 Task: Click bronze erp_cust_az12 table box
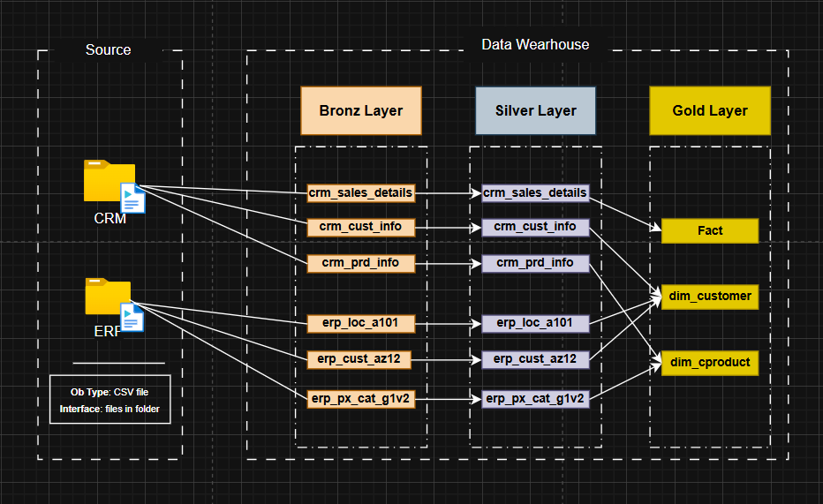[x=359, y=360]
